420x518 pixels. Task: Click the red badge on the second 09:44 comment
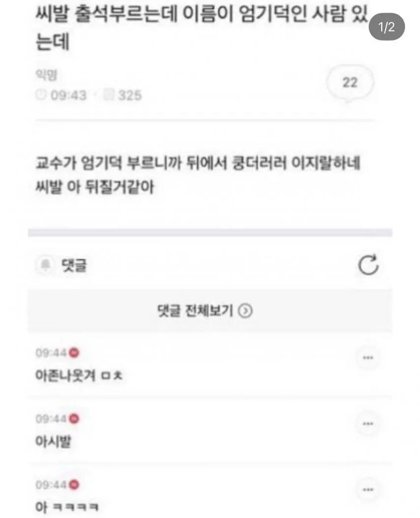tap(74, 419)
